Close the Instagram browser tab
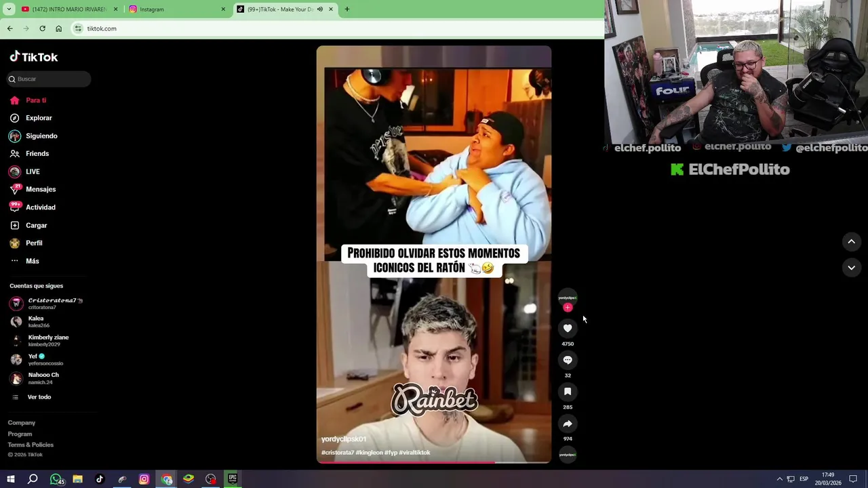The image size is (868, 488). 223,9
